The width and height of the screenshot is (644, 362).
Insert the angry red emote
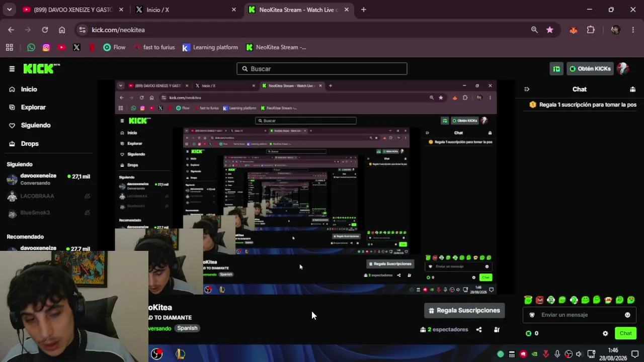pyautogui.click(x=539, y=300)
